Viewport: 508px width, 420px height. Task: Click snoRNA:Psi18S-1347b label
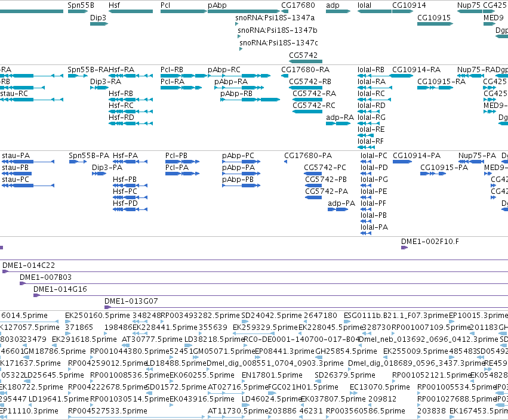[278, 30]
